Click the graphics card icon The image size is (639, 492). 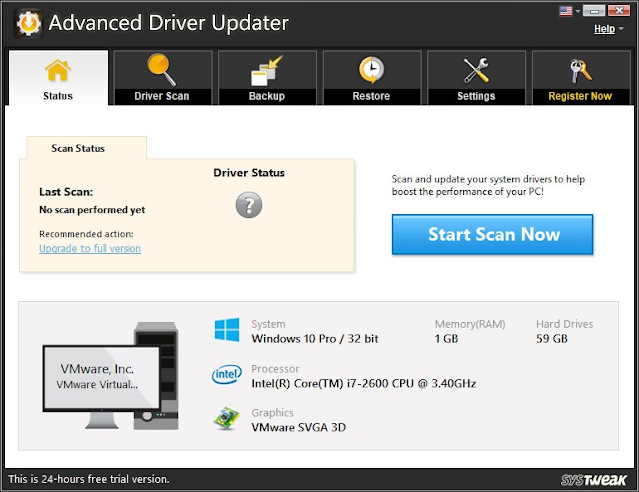pyautogui.click(x=227, y=418)
